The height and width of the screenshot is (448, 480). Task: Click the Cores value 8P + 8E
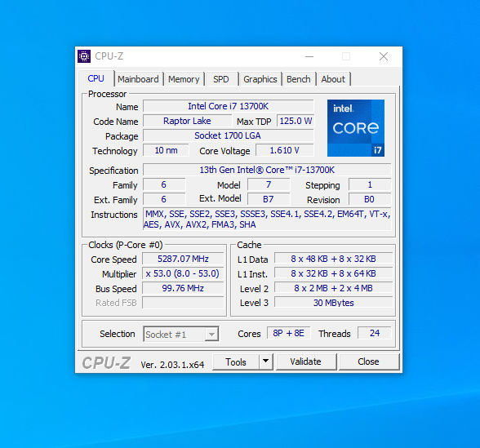pyautogui.click(x=289, y=333)
